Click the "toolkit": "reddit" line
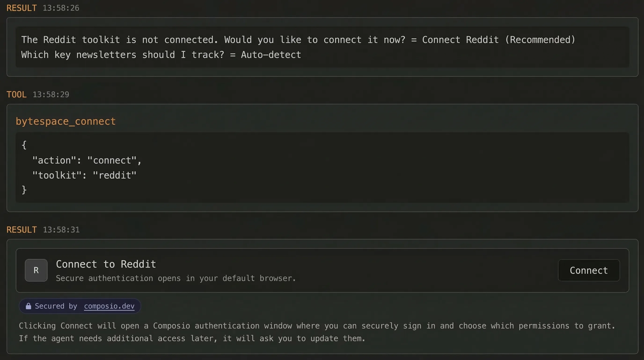This screenshot has width=644, height=360. [84, 175]
